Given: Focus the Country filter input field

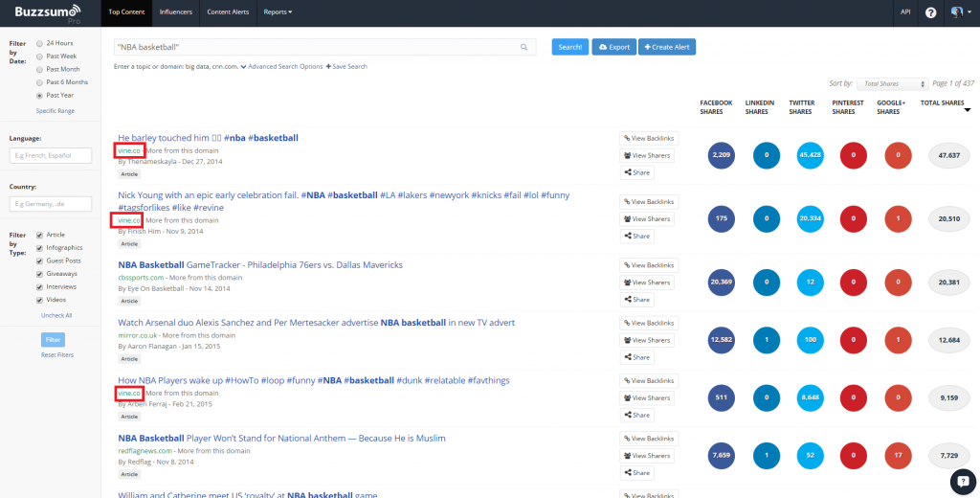Looking at the screenshot, I should coord(51,204).
